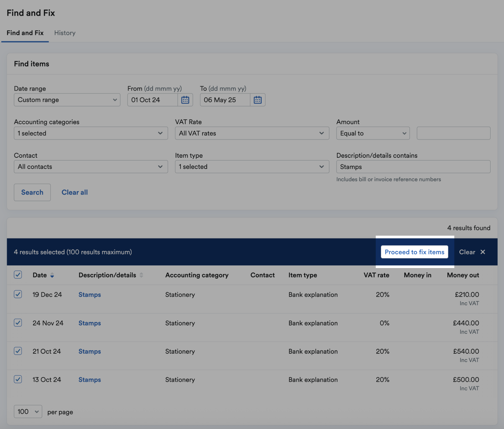Click the Money in column header
The image size is (504, 429).
pos(417,275)
